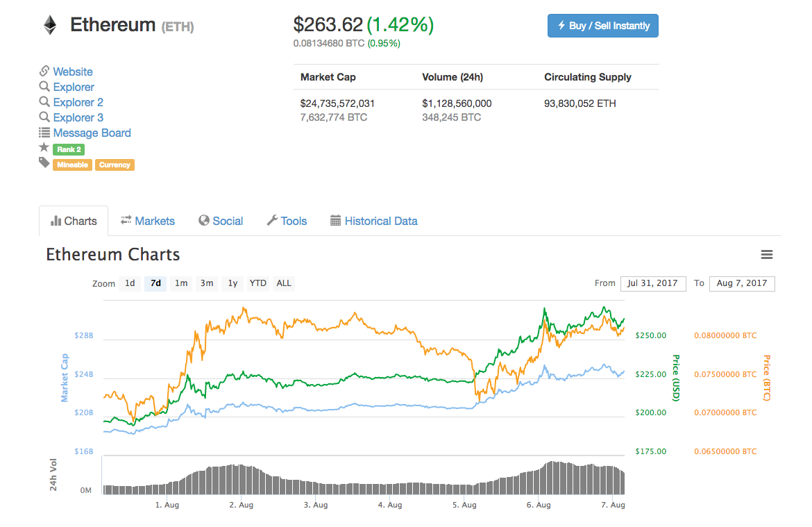This screenshot has width=812, height=527.
Task: Switch to the Charts tab
Action: (x=74, y=221)
